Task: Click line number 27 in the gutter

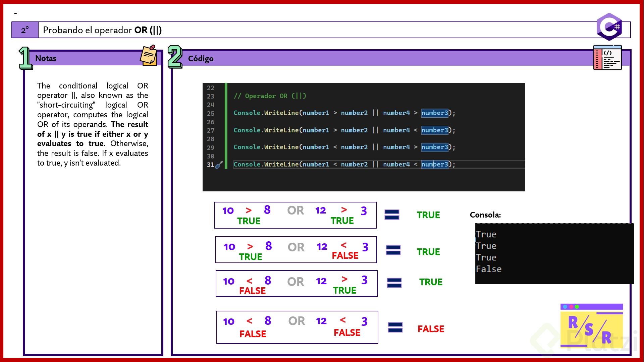Action: tap(210, 130)
